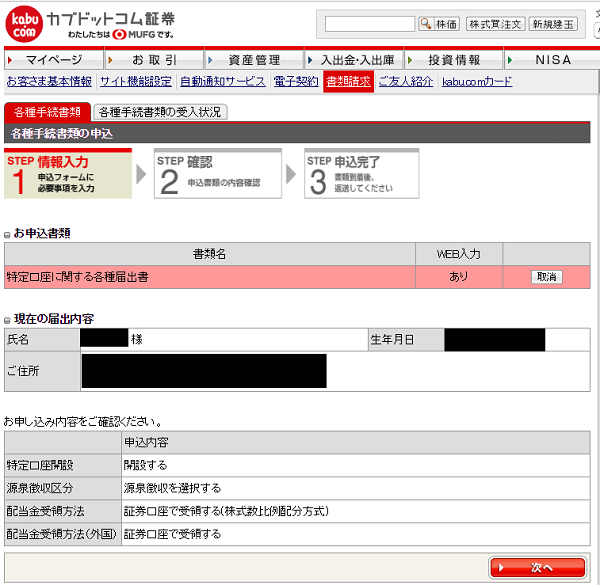Select the 書類請求 submenu item
Viewport: 600px width, 585px height.
coord(348,81)
